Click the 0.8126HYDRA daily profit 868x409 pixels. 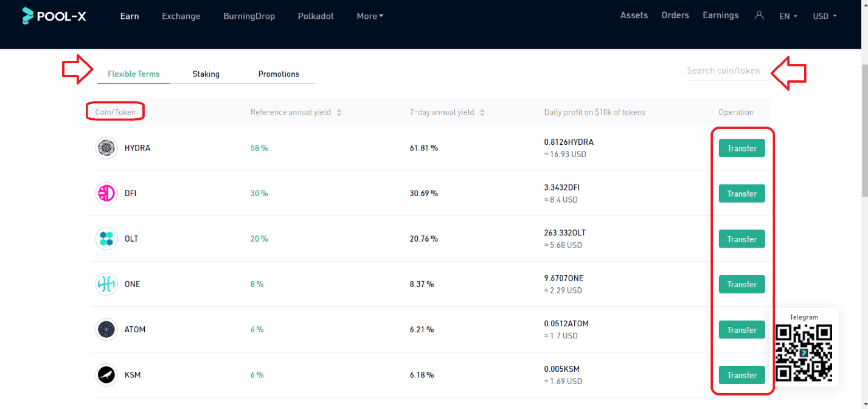(x=569, y=142)
